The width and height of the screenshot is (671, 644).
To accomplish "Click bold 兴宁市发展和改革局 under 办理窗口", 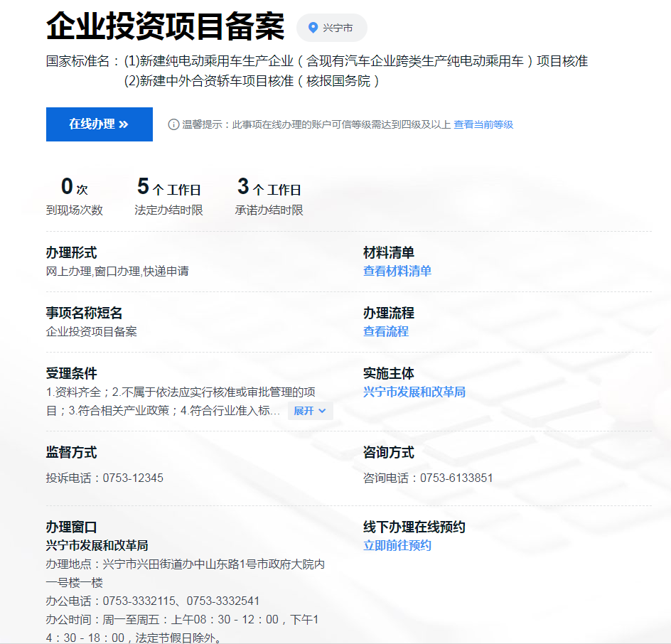I will click(97, 545).
